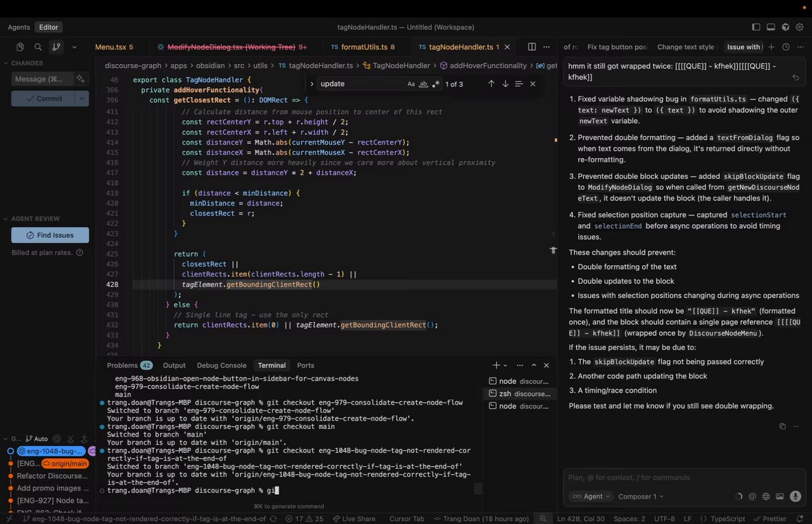Screen dimensions: 812x524
Task: Open the Explorer files icon
Action: pos(20,47)
